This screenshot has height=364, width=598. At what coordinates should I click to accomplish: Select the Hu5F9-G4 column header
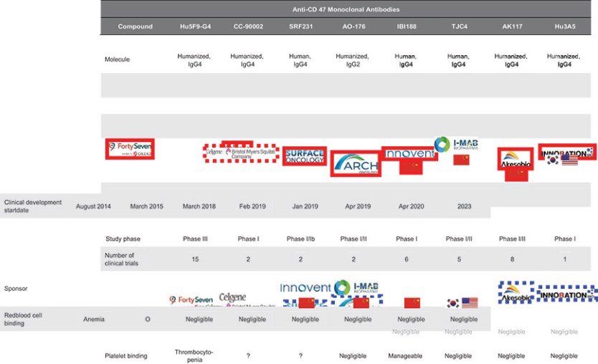click(196, 27)
